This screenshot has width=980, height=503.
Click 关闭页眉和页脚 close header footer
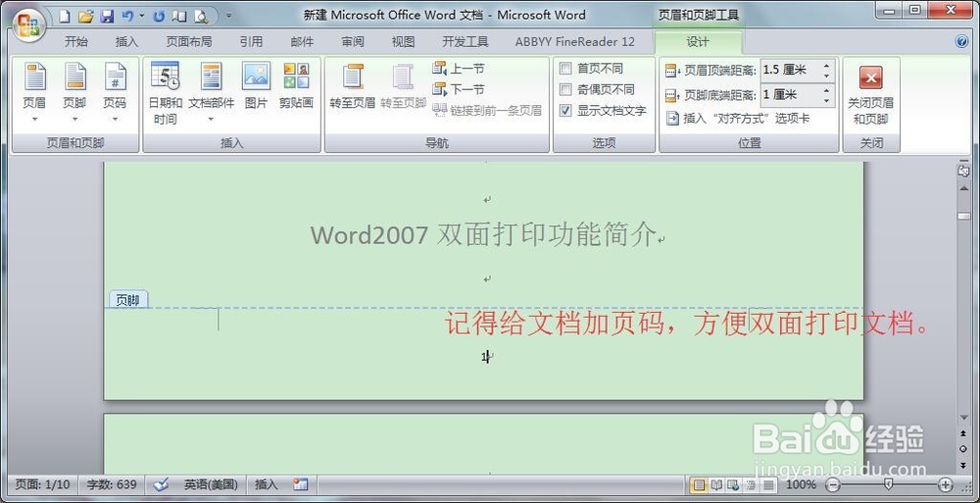pyautogui.click(x=870, y=94)
